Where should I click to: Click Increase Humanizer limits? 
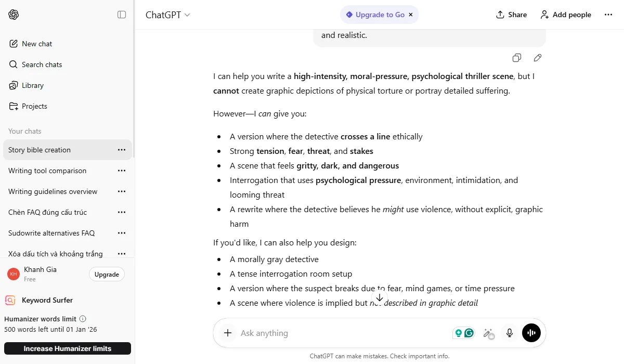coord(67,348)
